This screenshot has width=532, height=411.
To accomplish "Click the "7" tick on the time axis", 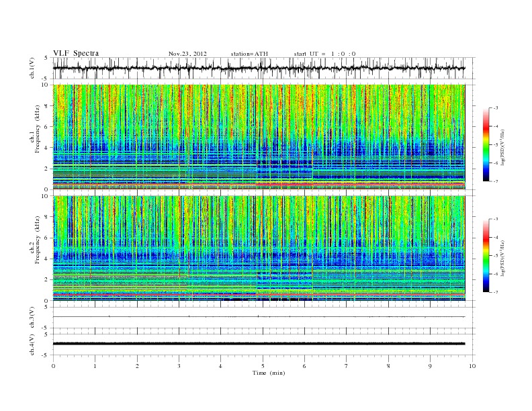I will [347, 366].
